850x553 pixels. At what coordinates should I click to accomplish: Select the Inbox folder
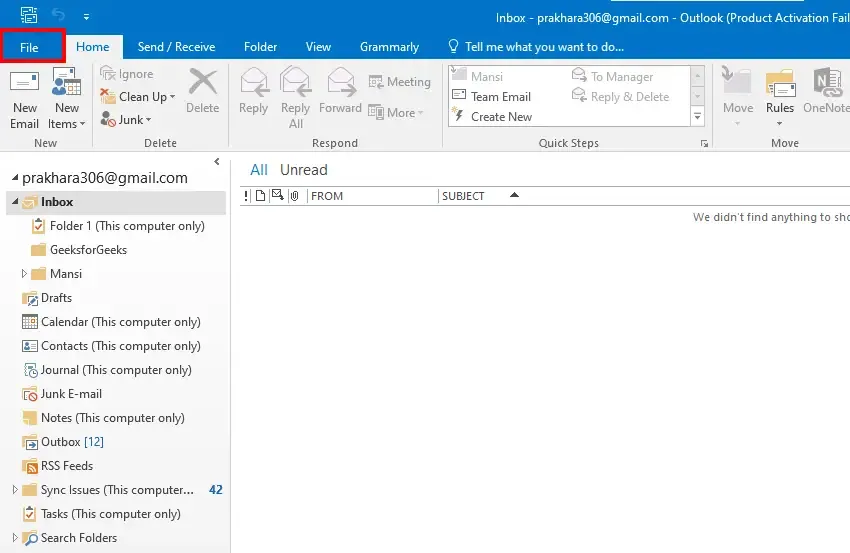coord(116,202)
